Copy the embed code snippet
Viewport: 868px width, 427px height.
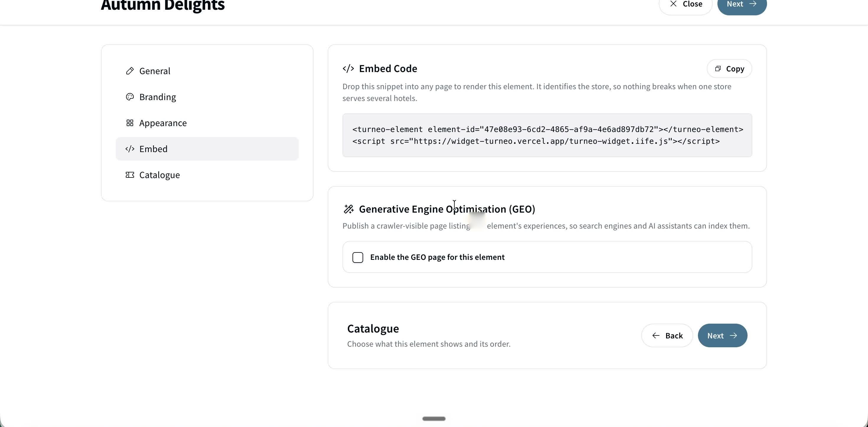pos(729,69)
